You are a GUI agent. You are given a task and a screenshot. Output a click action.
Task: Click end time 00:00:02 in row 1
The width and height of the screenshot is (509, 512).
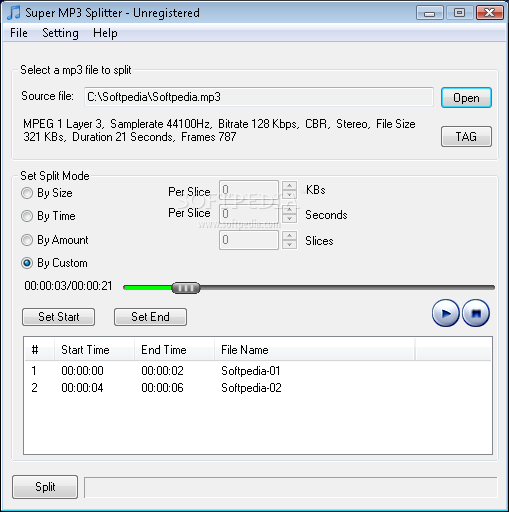(x=162, y=371)
